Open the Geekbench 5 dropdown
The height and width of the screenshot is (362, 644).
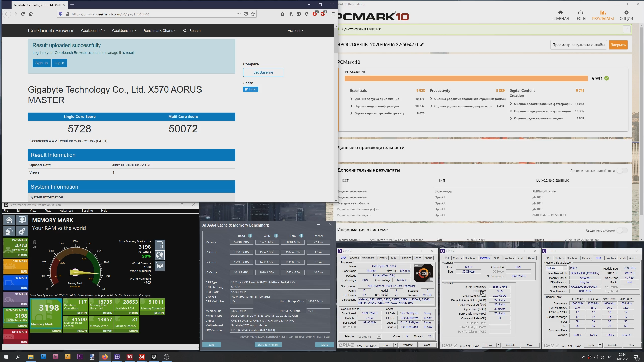[x=93, y=31]
